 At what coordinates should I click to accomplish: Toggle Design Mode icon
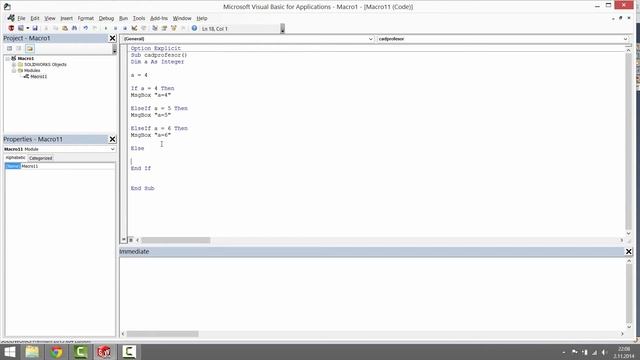pos(134,28)
